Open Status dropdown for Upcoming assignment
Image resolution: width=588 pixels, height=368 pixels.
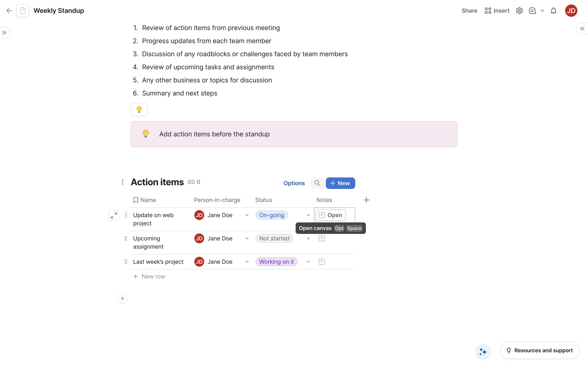tap(308, 239)
